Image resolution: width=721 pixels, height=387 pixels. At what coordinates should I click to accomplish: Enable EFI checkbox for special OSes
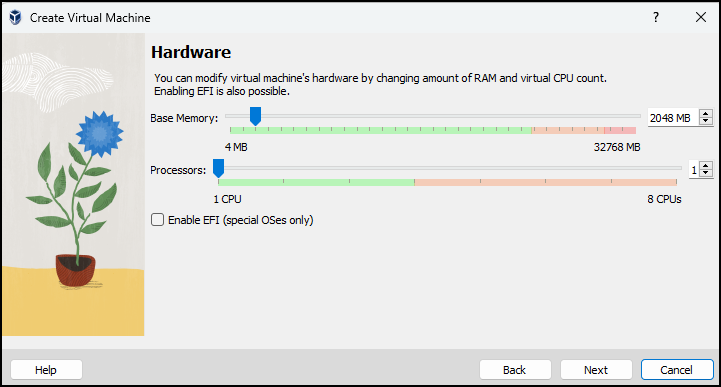coord(157,220)
